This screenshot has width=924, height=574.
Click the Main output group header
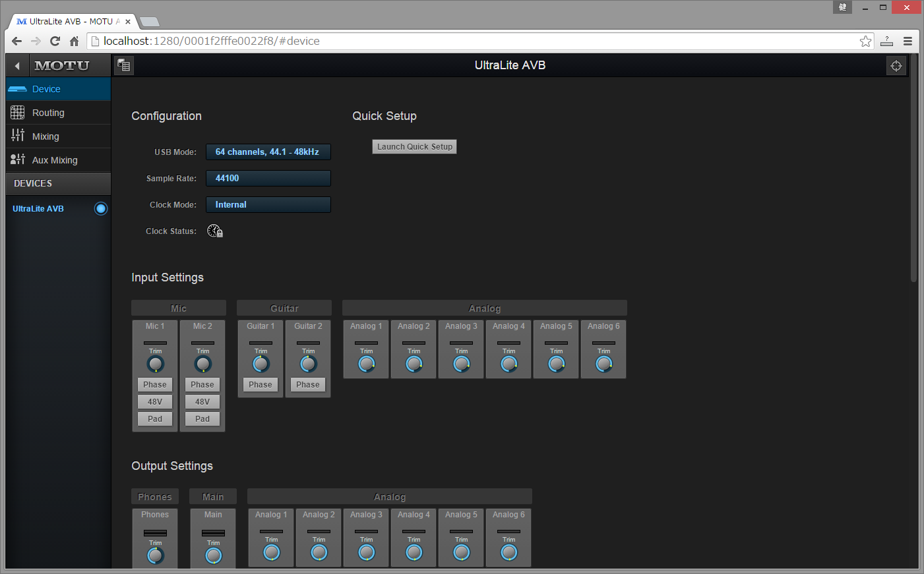point(213,497)
